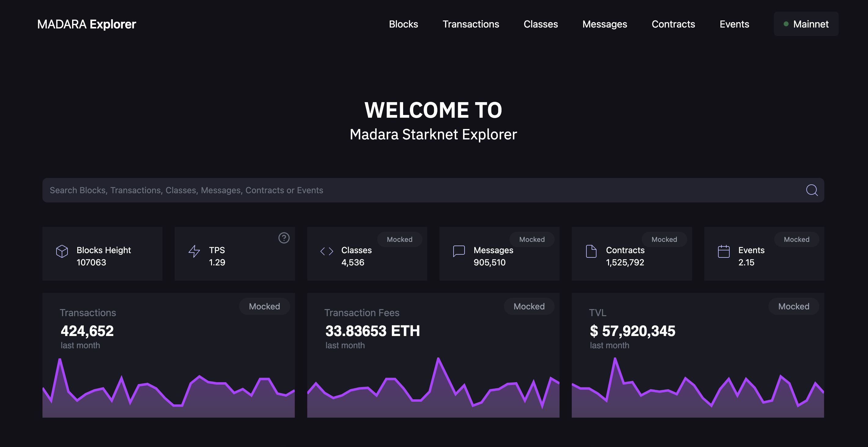
Task: Click the Transactions purple area chart
Action: pos(169,388)
